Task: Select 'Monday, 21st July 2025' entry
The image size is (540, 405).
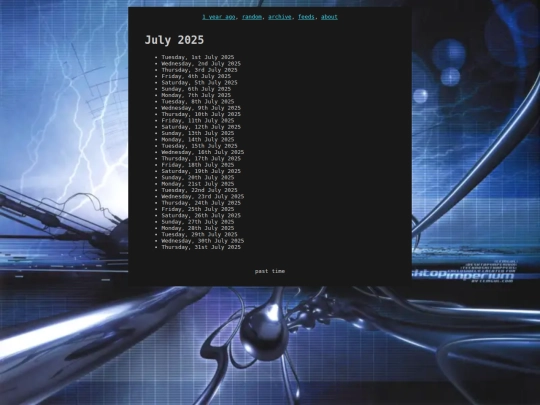Action: (x=198, y=184)
